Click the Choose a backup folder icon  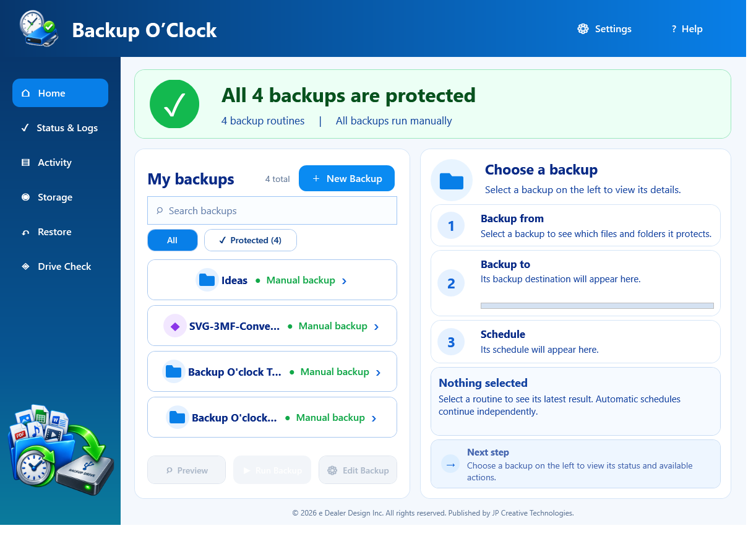[x=452, y=180]
